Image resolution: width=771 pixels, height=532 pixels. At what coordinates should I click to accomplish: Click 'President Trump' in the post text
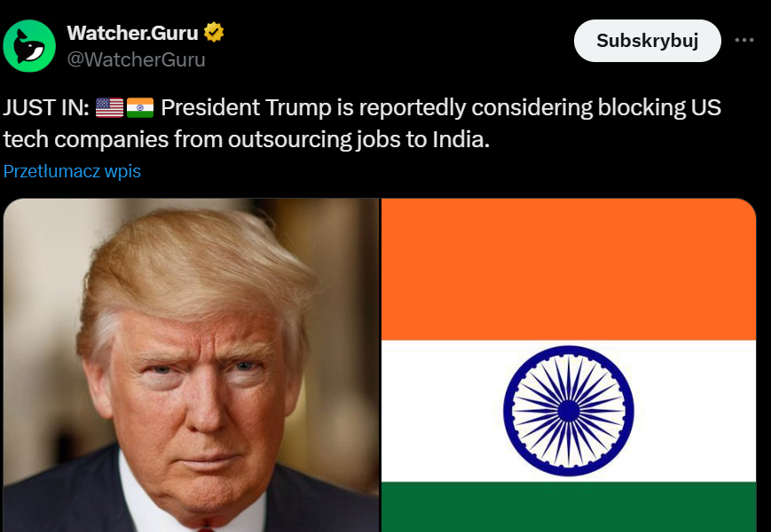247,107
